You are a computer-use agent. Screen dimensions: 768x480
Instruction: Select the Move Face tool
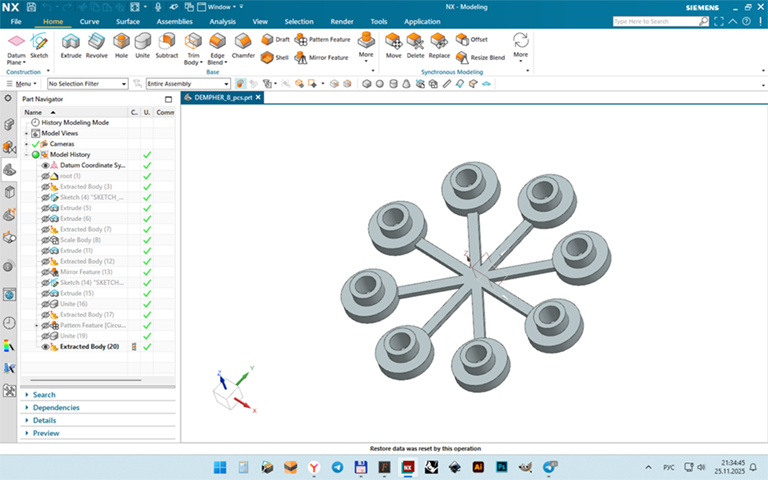coord(393,46)
